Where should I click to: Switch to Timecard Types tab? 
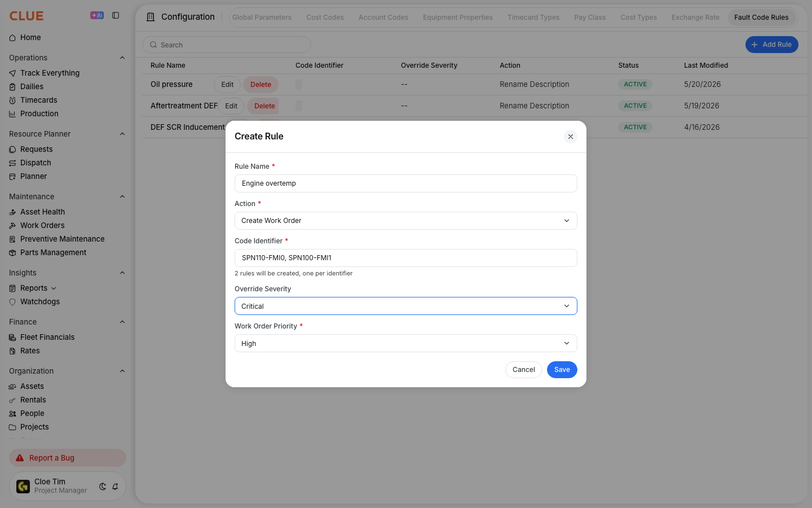533,17
